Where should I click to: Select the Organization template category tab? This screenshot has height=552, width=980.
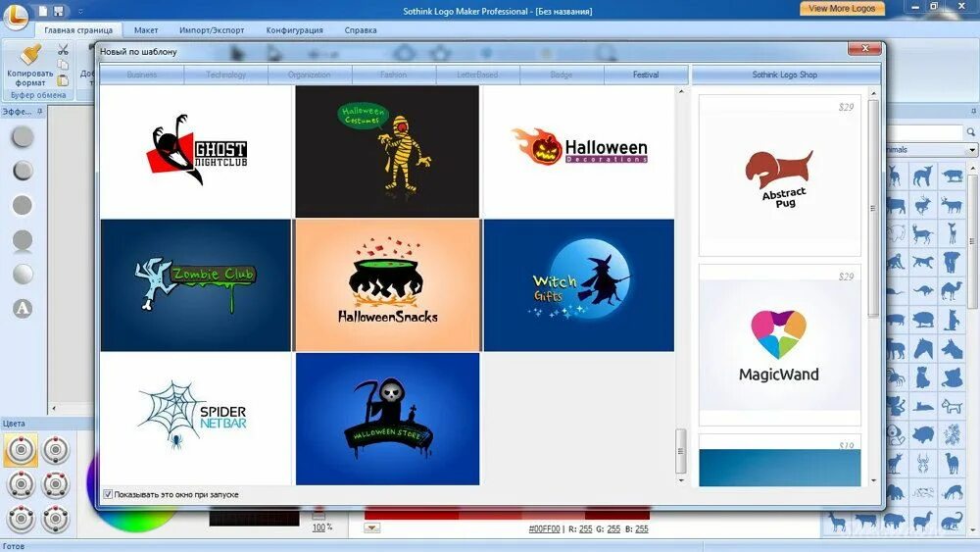coord(310,75)
